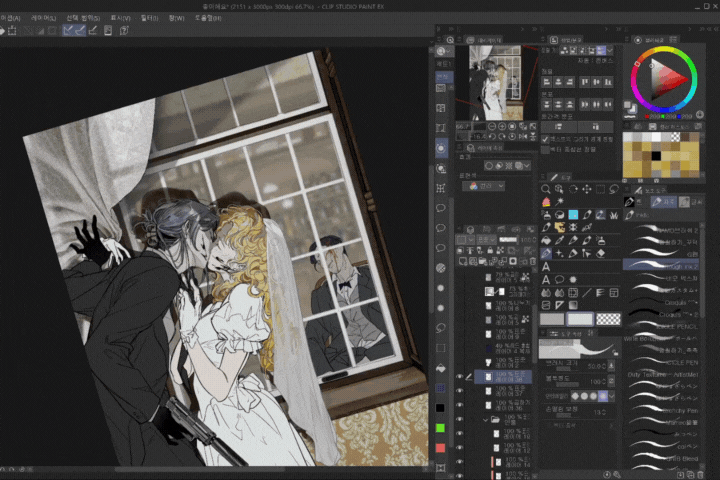Select the Move layer cross-arrow tool
This screenshot has width=720, height=480.
pyautogui.click(x=586, y=189)
